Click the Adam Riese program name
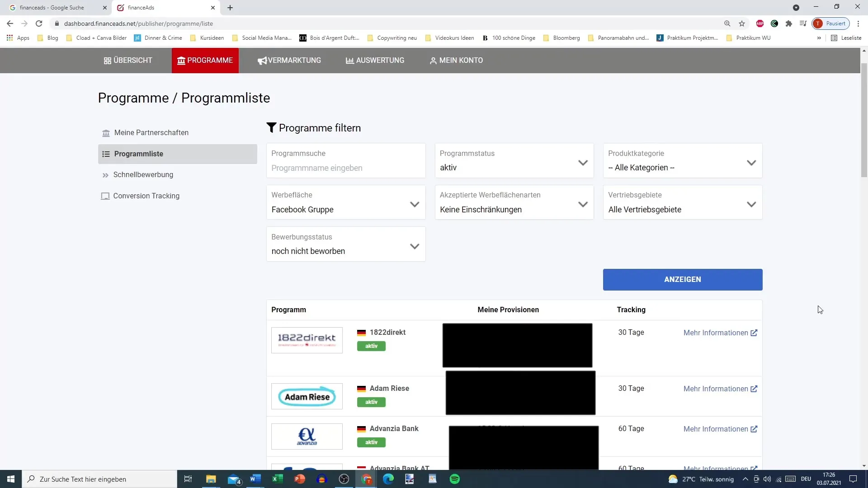 (x=389, y=388)
